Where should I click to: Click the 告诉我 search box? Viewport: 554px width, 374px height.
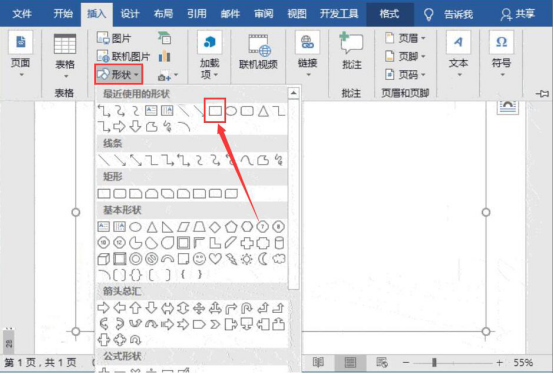(458, 14)
